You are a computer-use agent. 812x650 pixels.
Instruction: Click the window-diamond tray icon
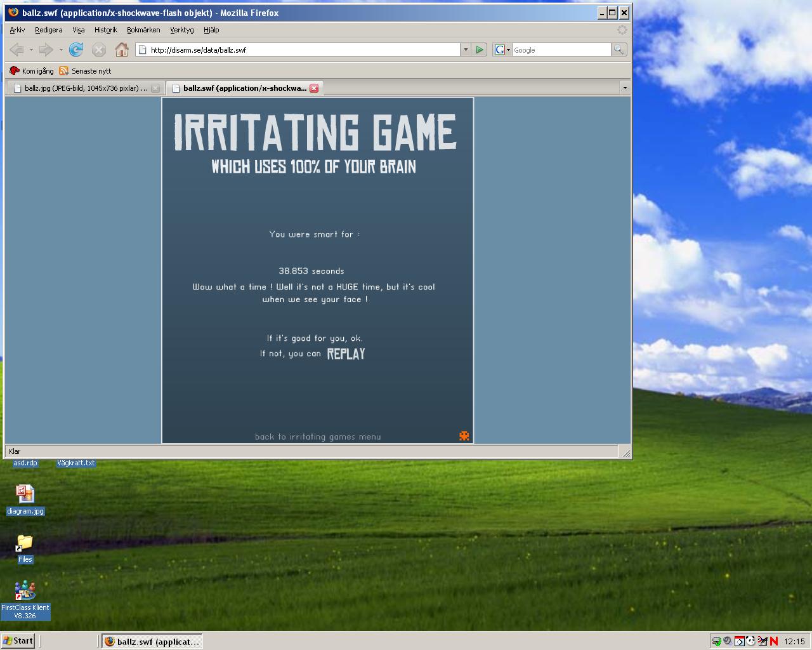pos(739,641)
